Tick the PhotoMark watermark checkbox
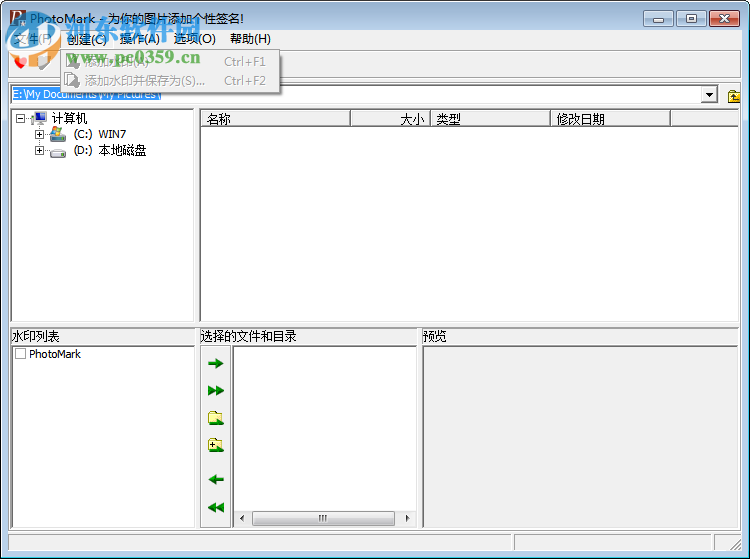This screenshot has width=750, height=559. [21, 354]
